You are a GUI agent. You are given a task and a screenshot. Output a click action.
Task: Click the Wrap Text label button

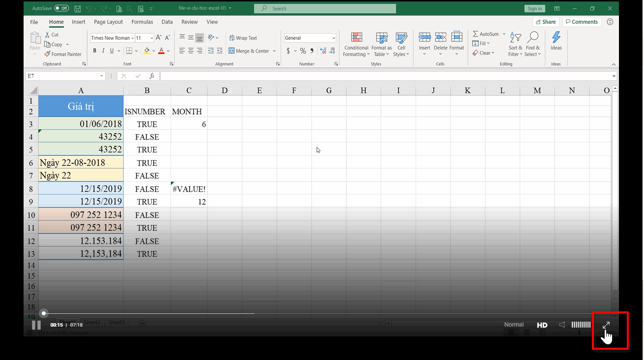pos(247,38)
